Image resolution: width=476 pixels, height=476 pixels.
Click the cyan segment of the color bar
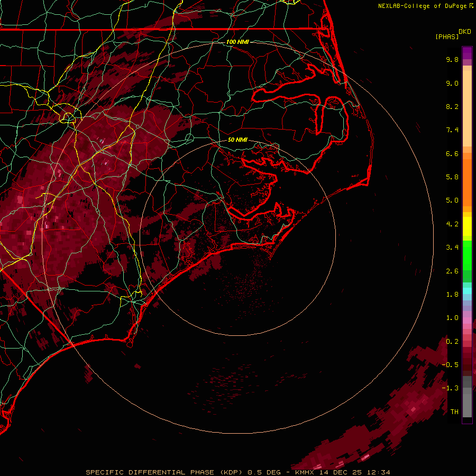tap(467, 291)
